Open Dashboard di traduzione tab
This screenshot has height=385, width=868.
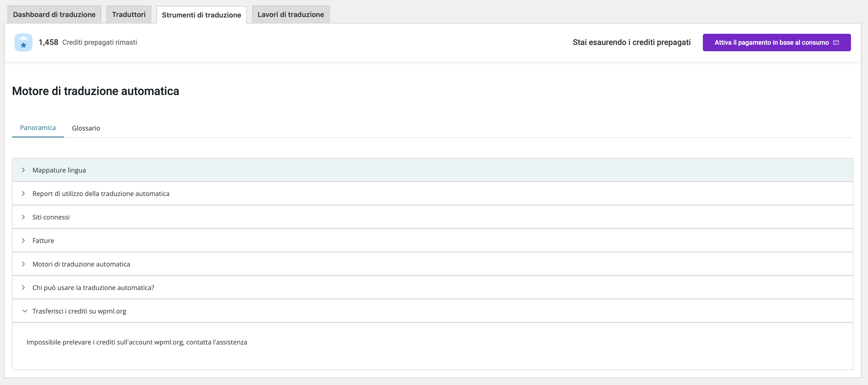(54, 14)
